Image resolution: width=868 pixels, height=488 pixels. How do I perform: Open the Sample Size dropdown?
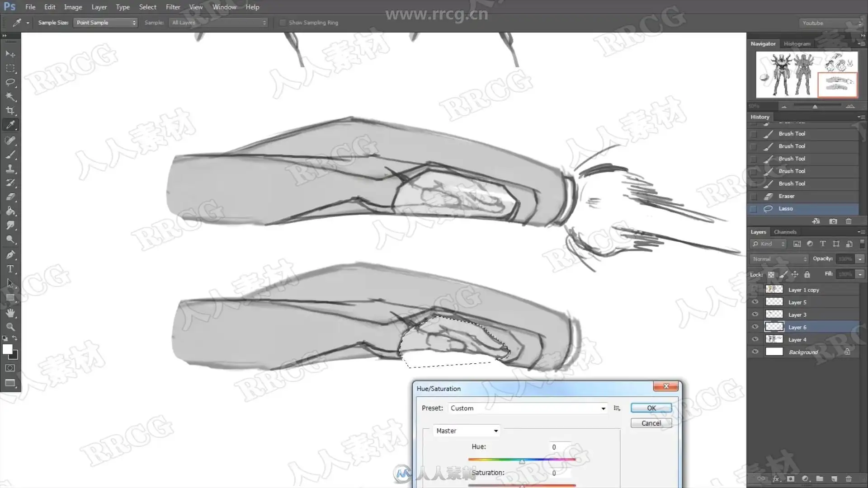(x=105, y=23)
